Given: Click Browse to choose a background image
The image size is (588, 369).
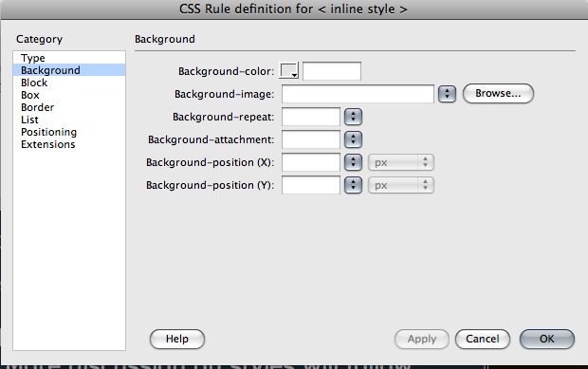Looking at the screenshot, I should pos(498,93).
